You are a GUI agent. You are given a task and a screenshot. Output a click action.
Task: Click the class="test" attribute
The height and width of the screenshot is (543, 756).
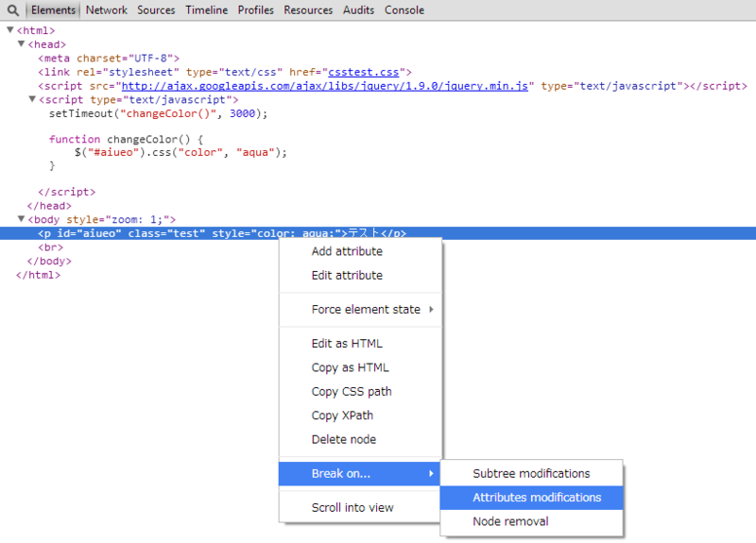(x=166, y=233)
